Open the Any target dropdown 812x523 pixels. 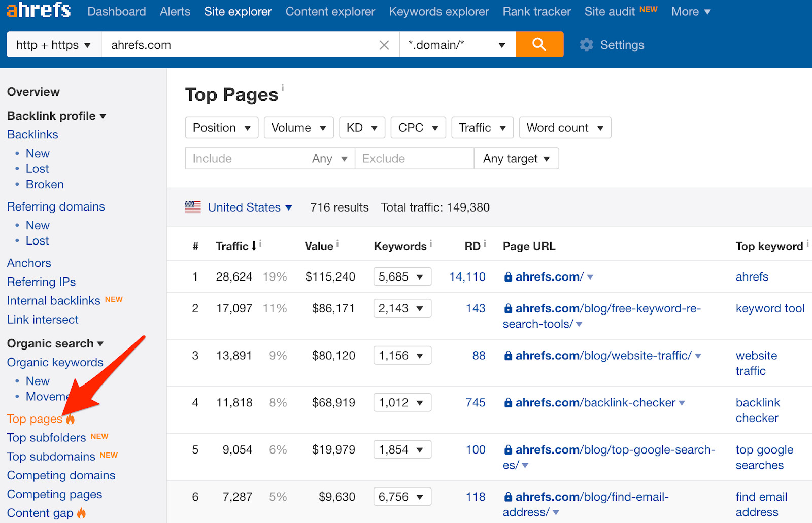tap(517, 159)
